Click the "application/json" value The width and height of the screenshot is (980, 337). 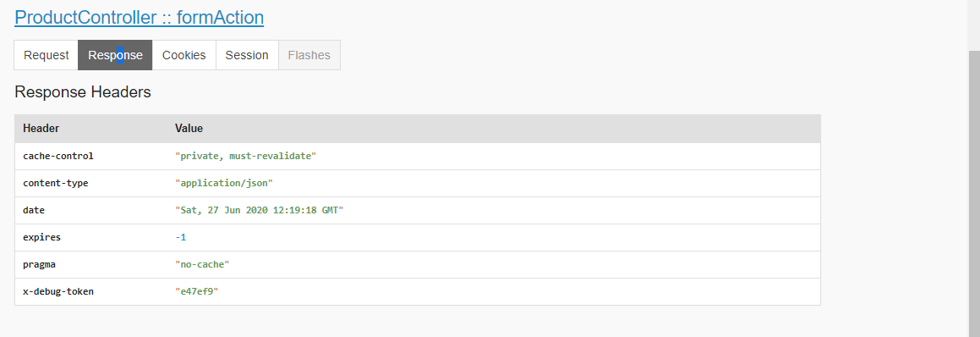click(x=224, y=183)
